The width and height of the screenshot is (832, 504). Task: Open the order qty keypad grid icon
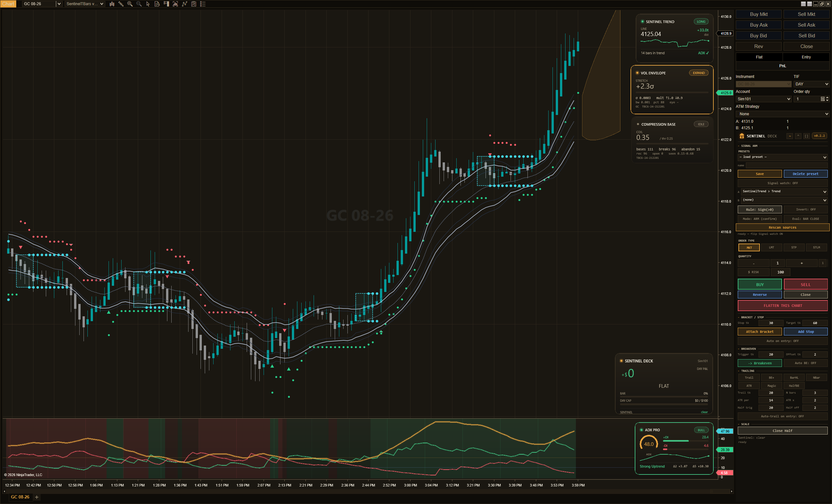coord(823,99)
